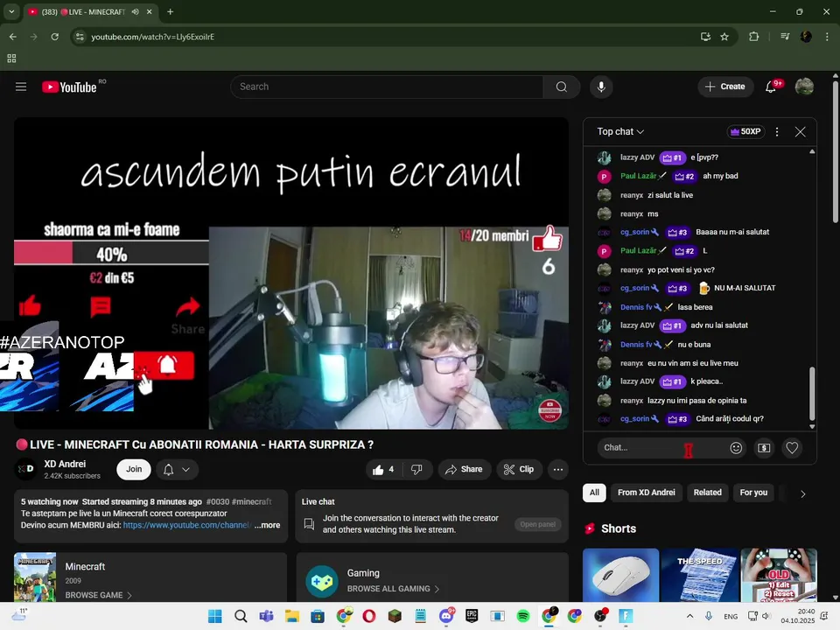Click the Open panel live chat button

537,524
